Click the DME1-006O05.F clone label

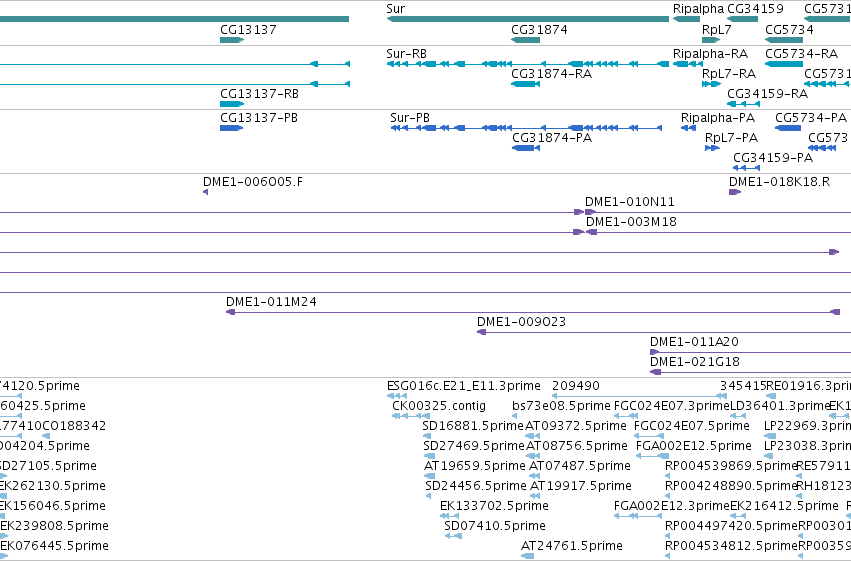coord(253,182)
